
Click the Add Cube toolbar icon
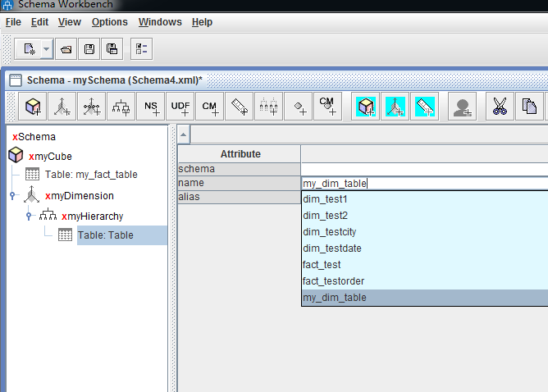pyautogui.click(x=34, y=107)
